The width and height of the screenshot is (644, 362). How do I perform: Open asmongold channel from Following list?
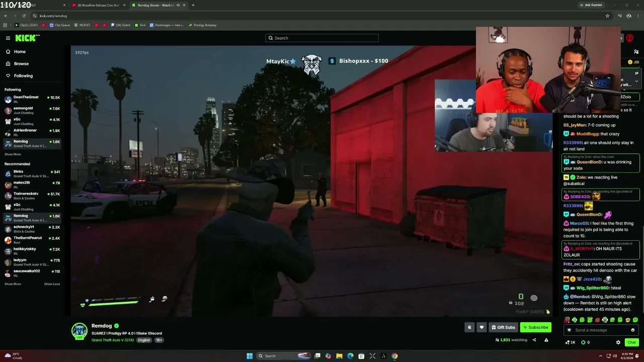click(32, 110)
